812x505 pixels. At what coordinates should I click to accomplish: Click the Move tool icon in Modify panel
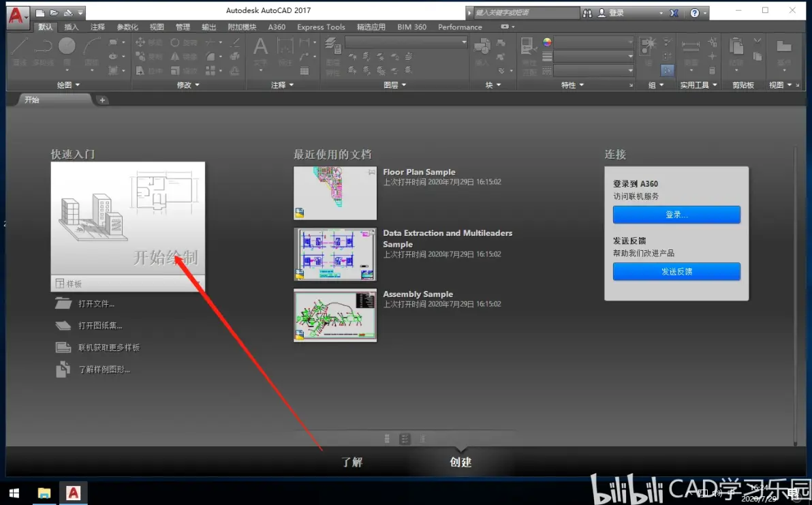[x=140, y=42]
